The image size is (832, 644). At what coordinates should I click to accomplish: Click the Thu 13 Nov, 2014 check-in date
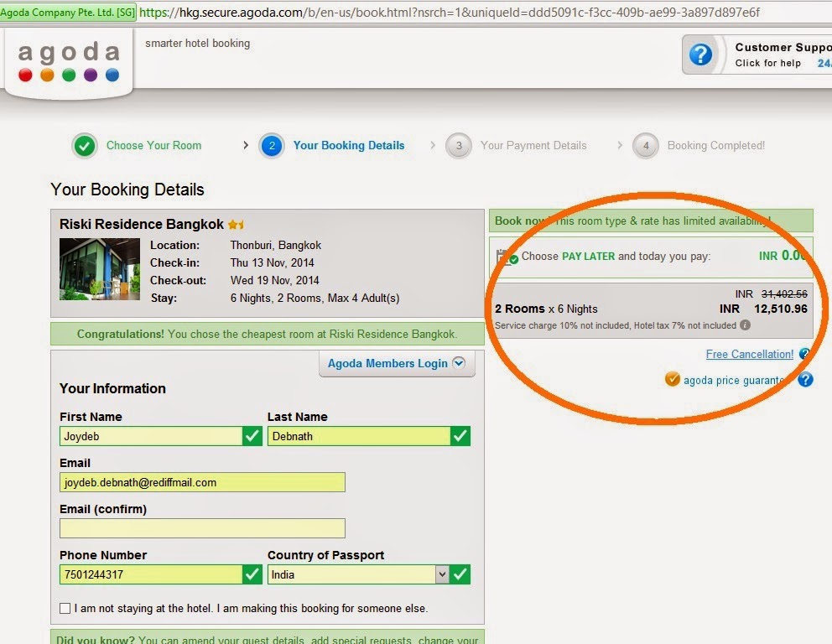(x=273, y=262)
